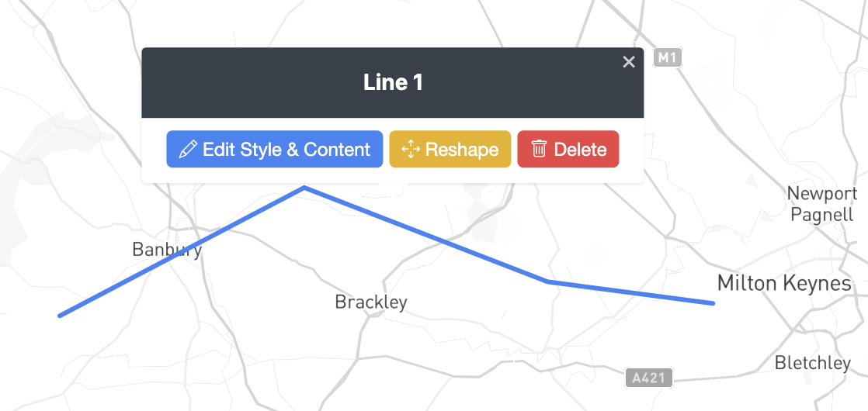The height and width of the screenshot is (411, 868).
Task: Close the Line 1 popup
Action: [x=629, y=62]
